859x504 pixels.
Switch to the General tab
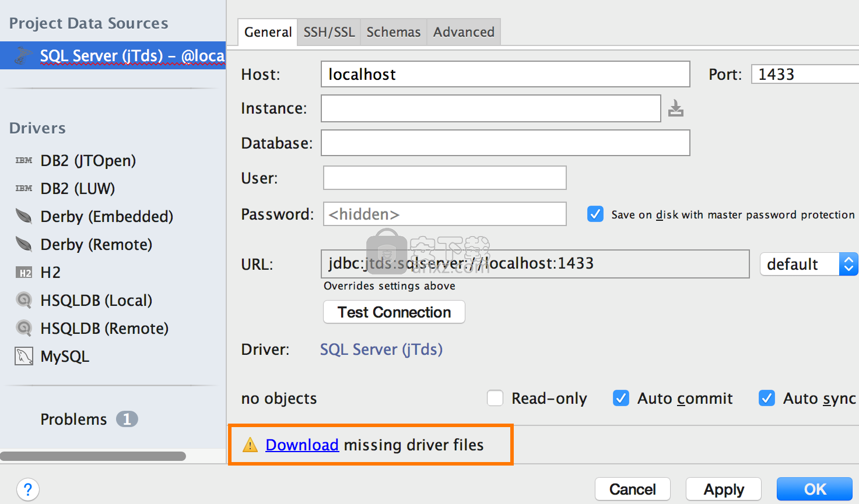268,32
